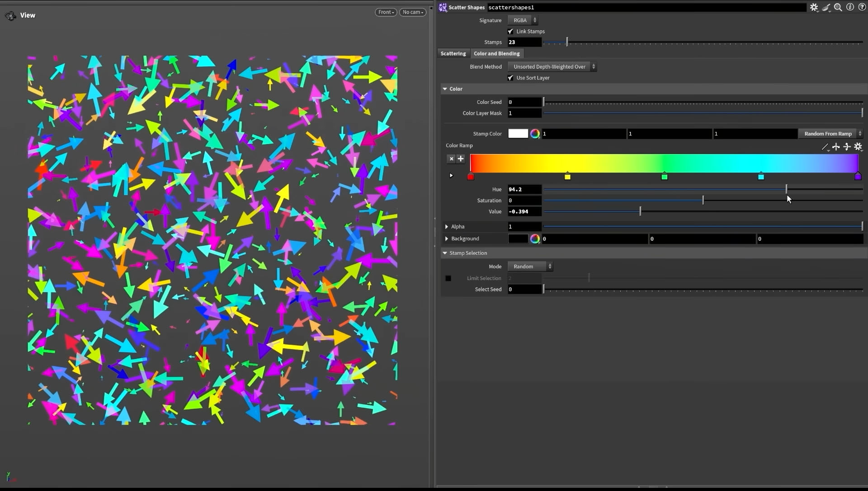
Task: Click the Color Layer Mask slider
Action: [x=703, y=113]
